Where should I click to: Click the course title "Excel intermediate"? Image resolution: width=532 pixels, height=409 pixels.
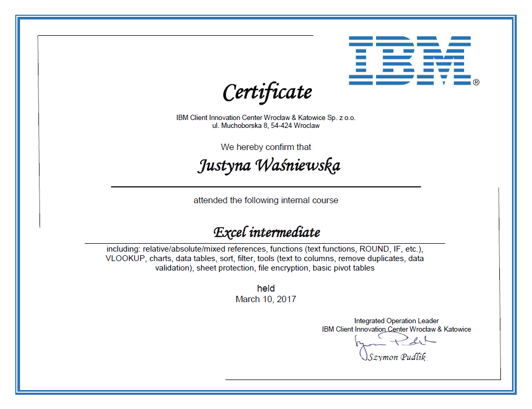(x=267, y=233)
